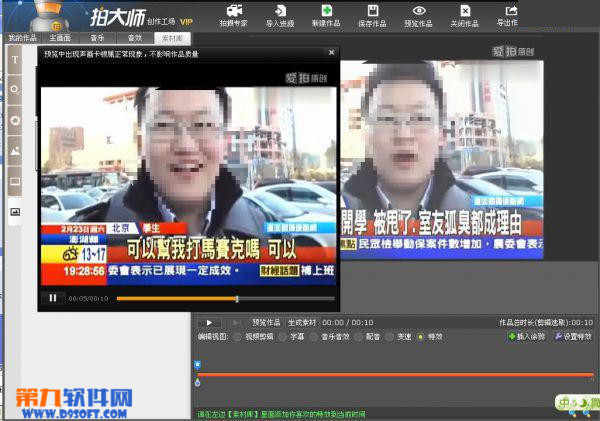Open 设置特效 effect settings
This screenshot has height=421, width=600.
573,336
